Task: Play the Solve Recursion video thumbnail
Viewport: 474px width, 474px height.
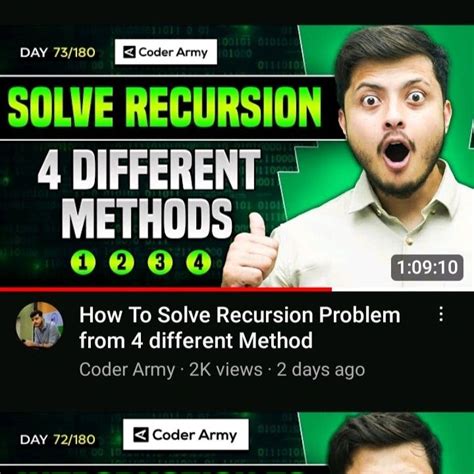Action: click(237, 157)
